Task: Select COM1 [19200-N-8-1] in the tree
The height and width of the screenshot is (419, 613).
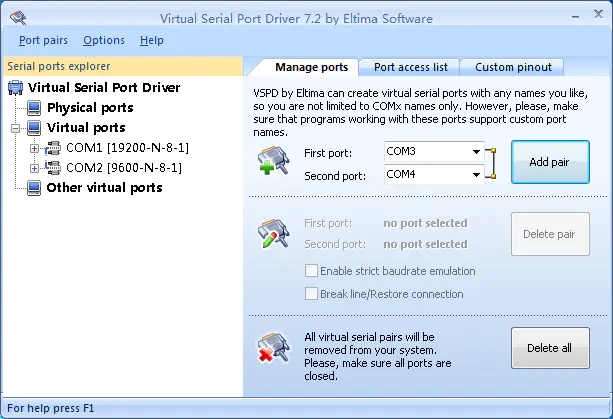Action: point(127,148)
